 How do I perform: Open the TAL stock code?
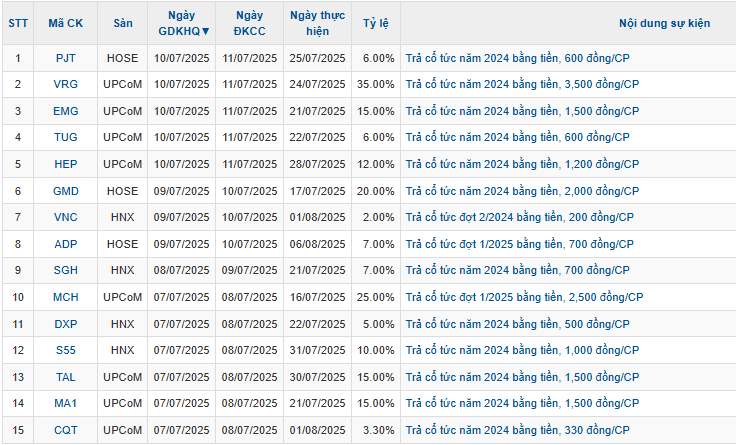pyautogui.click(x=66, y=376)
